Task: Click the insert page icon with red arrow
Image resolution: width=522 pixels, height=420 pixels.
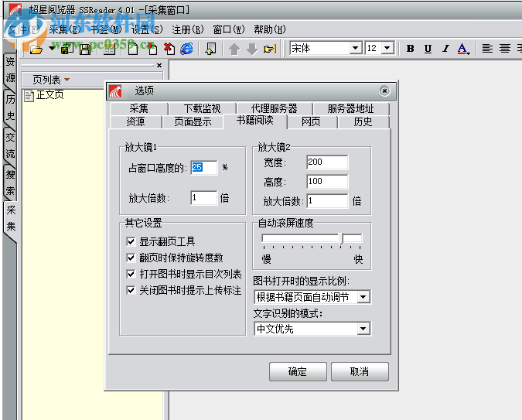Action: click(152, 49)
